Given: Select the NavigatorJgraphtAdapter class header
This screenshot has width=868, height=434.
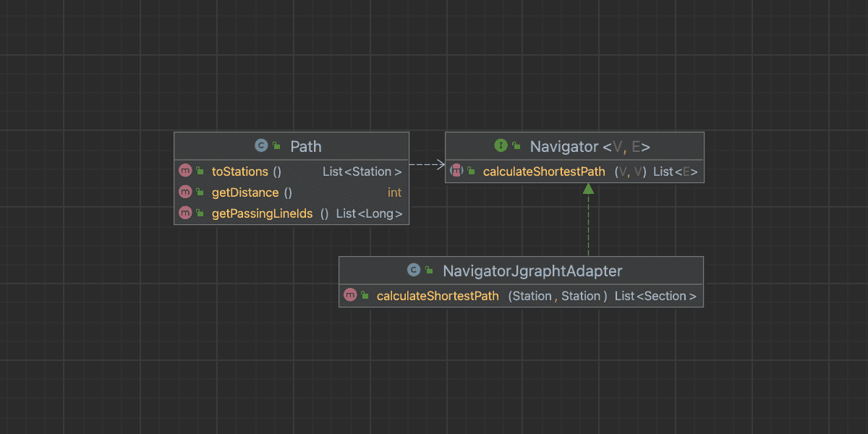Looking at the screenshot, I should click(532, 271).
